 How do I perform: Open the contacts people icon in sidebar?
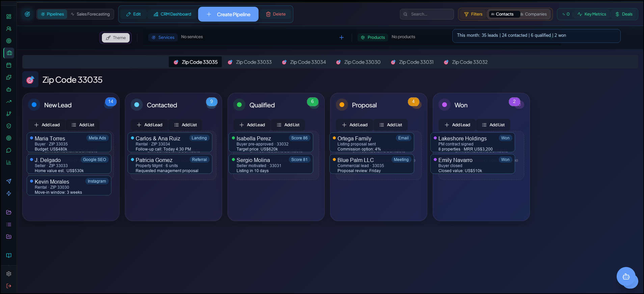[x=9, y=29]
